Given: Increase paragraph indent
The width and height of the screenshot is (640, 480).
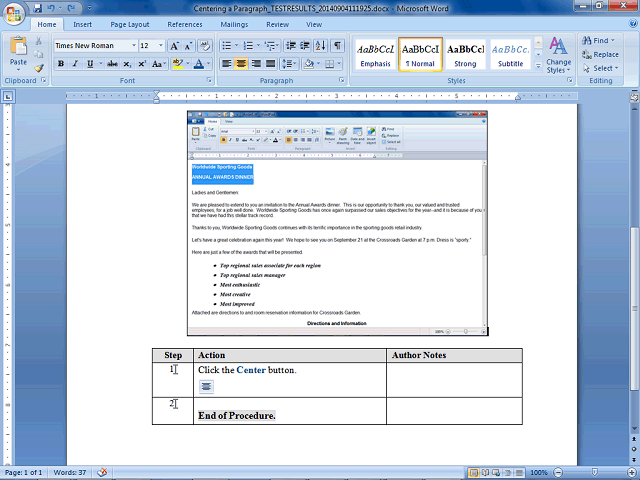Looking at the screenshot, I should tap(304, 45).
